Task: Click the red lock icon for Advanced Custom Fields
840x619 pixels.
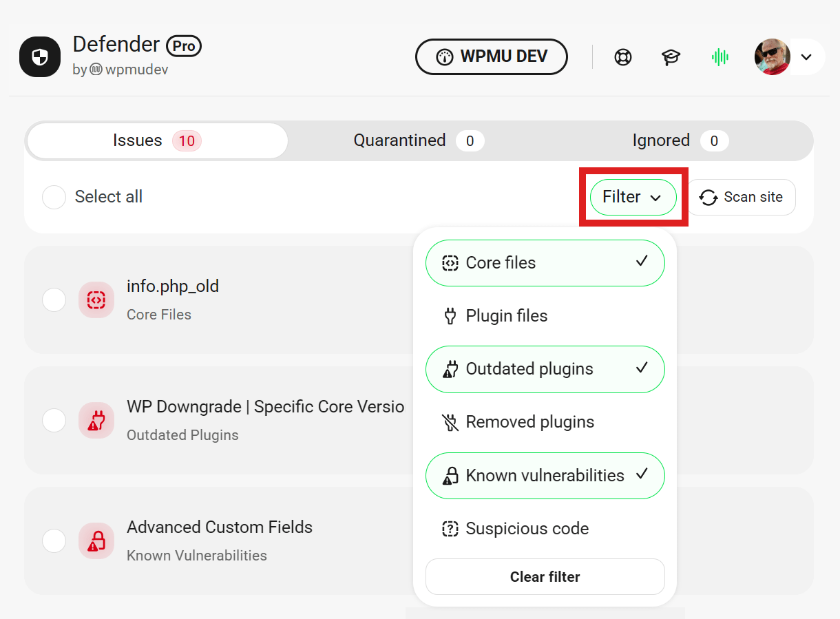Action: (96, 541)
